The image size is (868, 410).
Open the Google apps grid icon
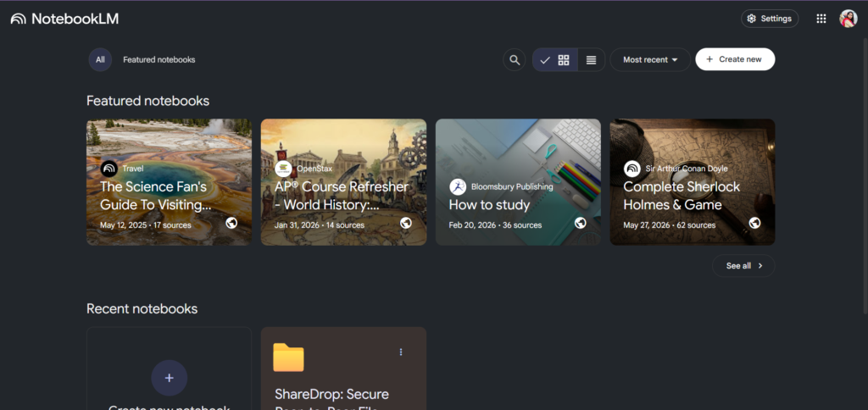(x=821, y=19)
